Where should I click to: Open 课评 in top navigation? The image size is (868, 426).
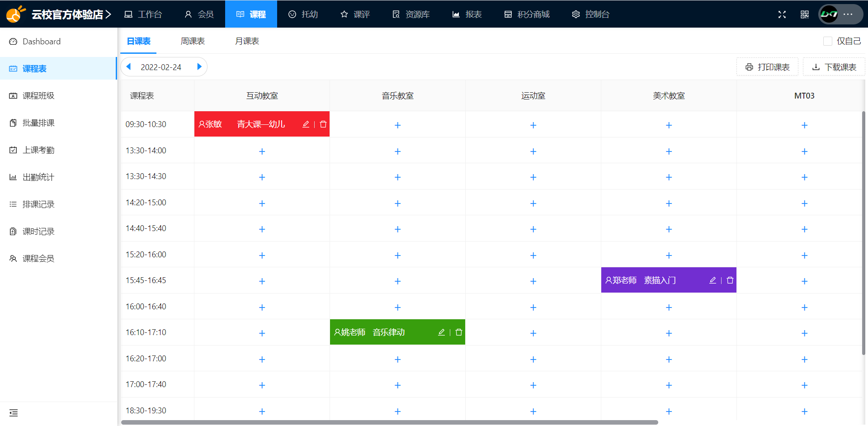(x=355, y=14)
